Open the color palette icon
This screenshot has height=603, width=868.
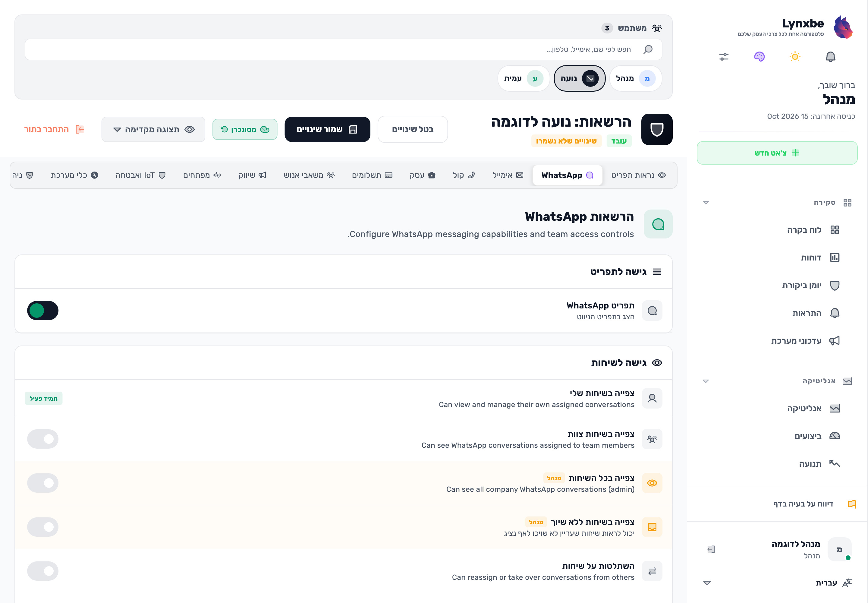tap(759, 57)
